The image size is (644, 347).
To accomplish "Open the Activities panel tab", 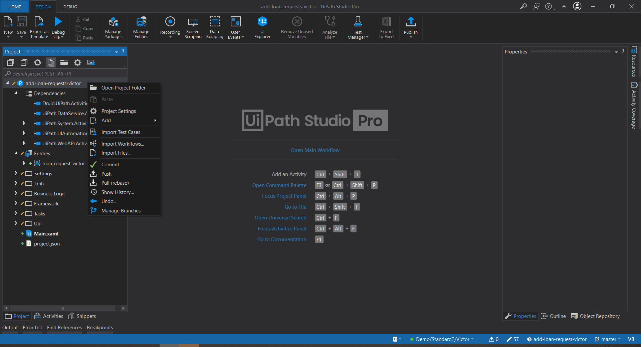I will [49, 316].
